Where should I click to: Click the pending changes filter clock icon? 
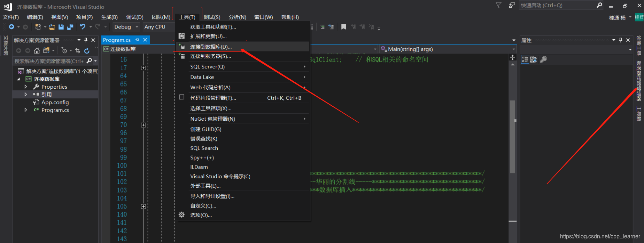[x=64, y=51]
